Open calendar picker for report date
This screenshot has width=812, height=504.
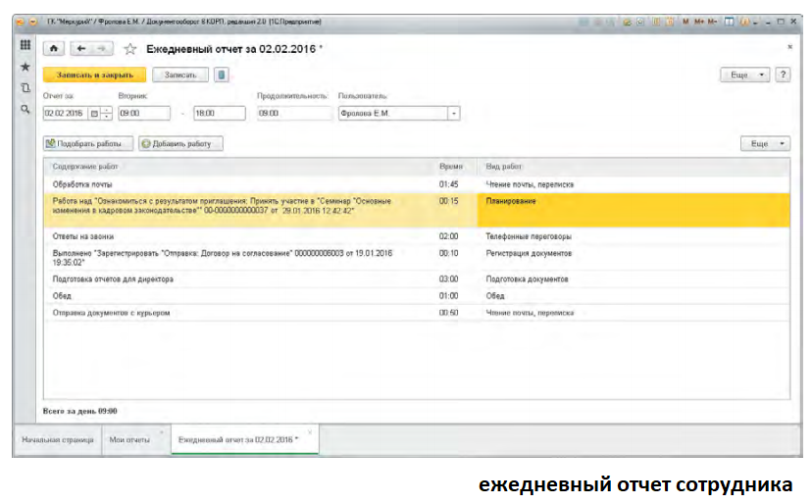point(95,114)
